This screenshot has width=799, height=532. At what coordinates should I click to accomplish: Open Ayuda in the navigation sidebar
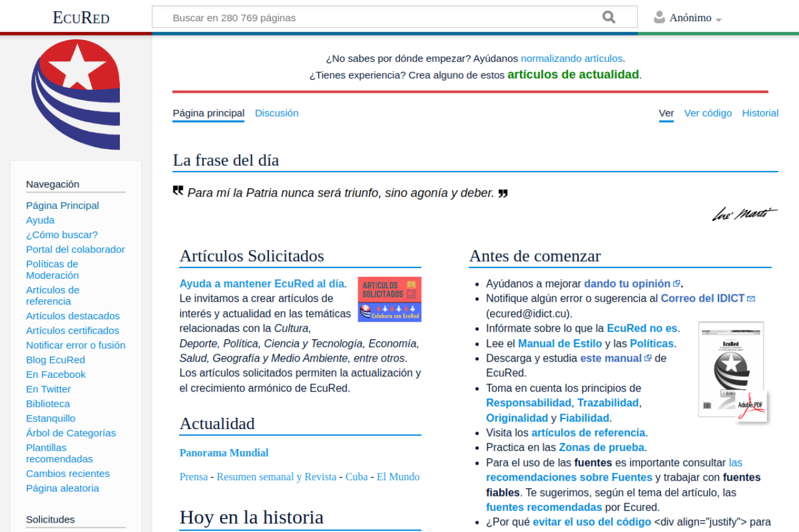pos(40,220)
